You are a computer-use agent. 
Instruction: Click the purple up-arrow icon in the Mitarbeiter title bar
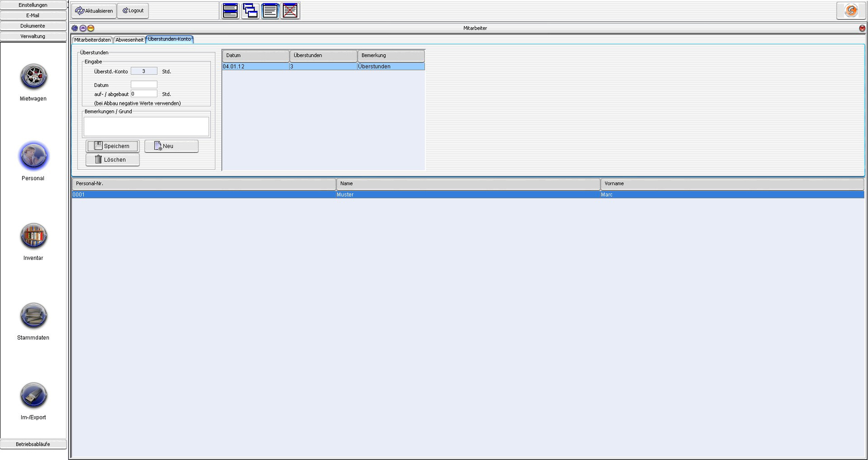point(83,28)
